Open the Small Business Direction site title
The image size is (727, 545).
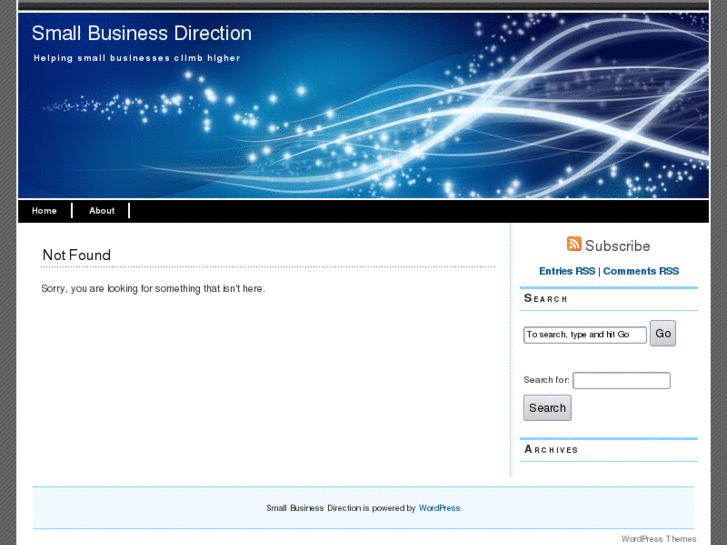[141, 33]
